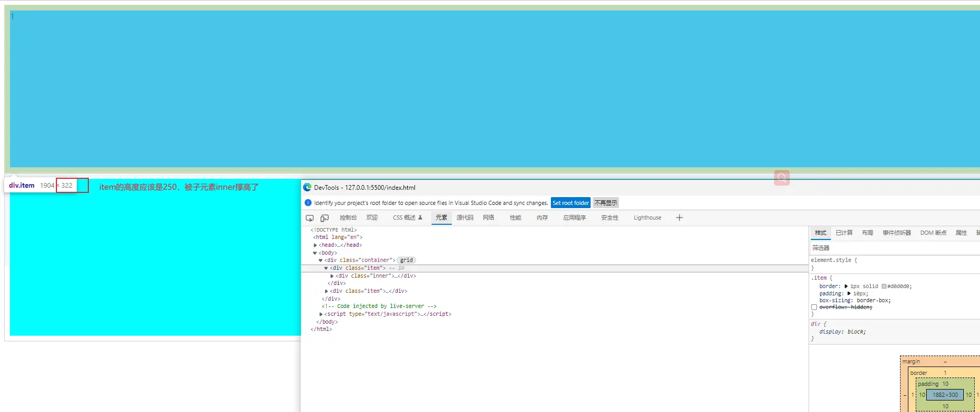
Task: Enable the overflow: hidden checkbox
Action: click(x=814, y=307)
